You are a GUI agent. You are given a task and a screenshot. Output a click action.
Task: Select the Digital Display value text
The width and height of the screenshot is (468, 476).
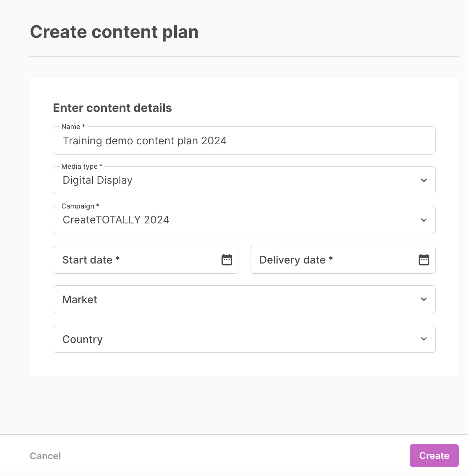tap(98, 180)
